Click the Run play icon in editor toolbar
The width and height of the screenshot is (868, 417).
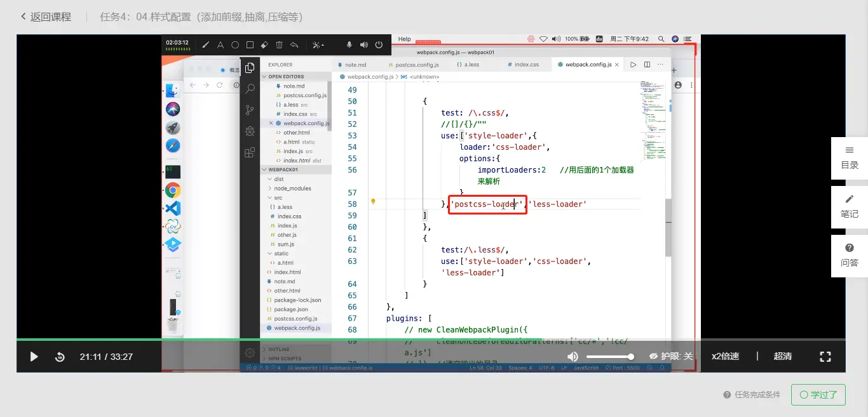(x=634, y=65)
